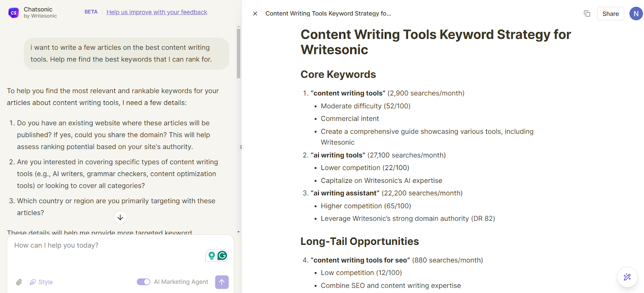Open the feedback link in header
Screen dimensions: 644x293
point(157,12)
